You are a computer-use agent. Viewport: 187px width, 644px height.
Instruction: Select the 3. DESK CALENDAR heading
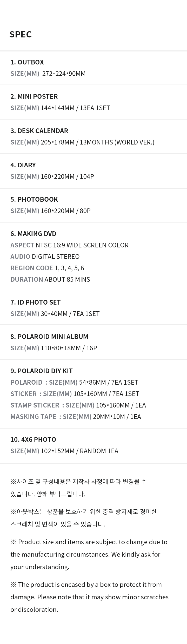tap(39, 131)
